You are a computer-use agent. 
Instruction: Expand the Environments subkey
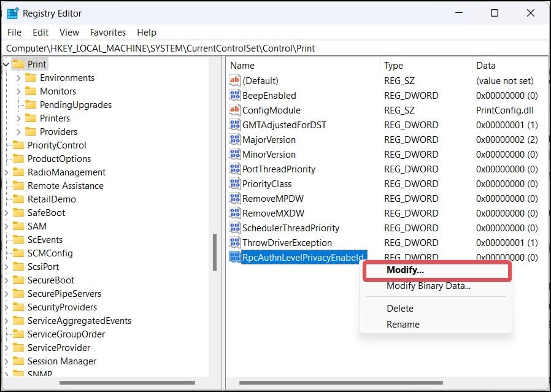coord(18,78)
